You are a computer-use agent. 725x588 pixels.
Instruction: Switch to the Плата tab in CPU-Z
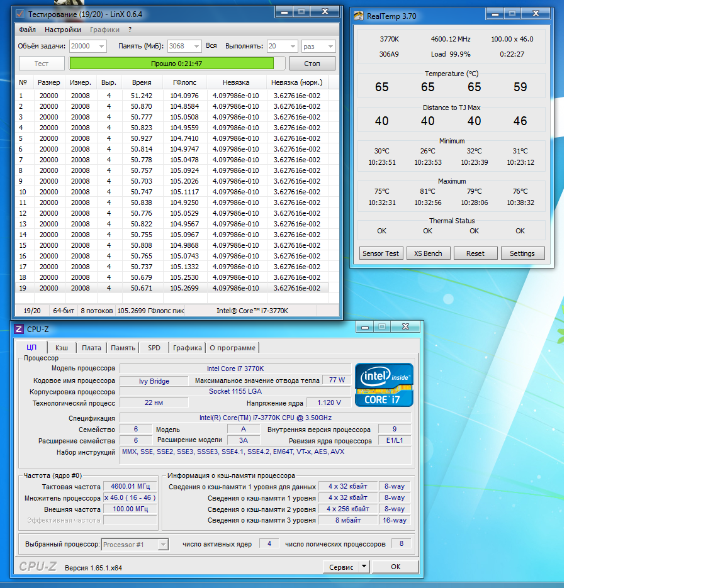(x=91, y=348)
